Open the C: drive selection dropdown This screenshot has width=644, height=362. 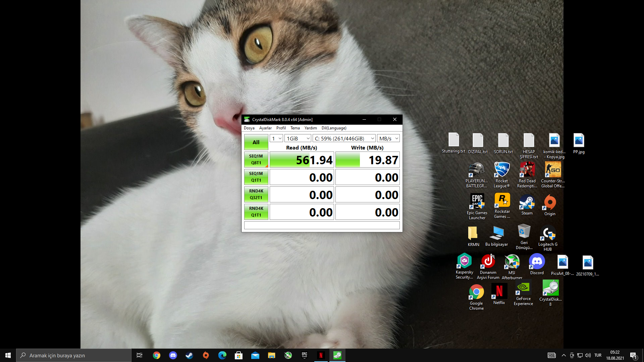tap(344, 138)
